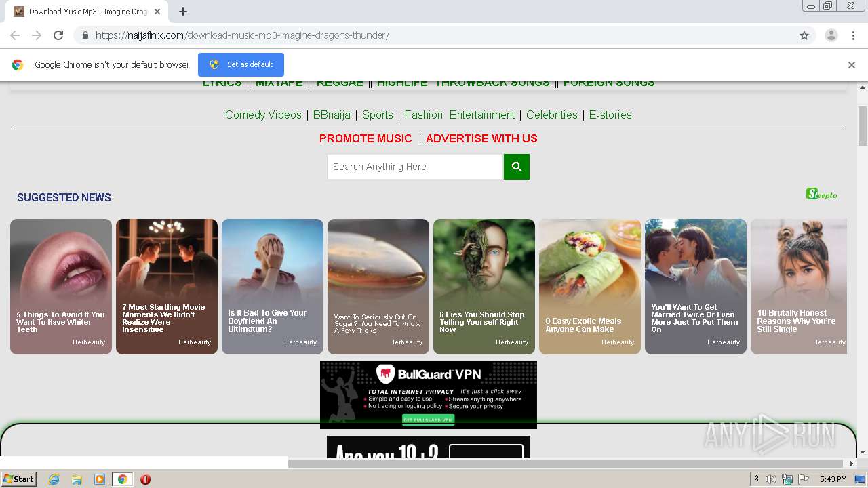868x488 pixels.
Task: Open the Cut On Sugar article card
Action: (378, 287)
